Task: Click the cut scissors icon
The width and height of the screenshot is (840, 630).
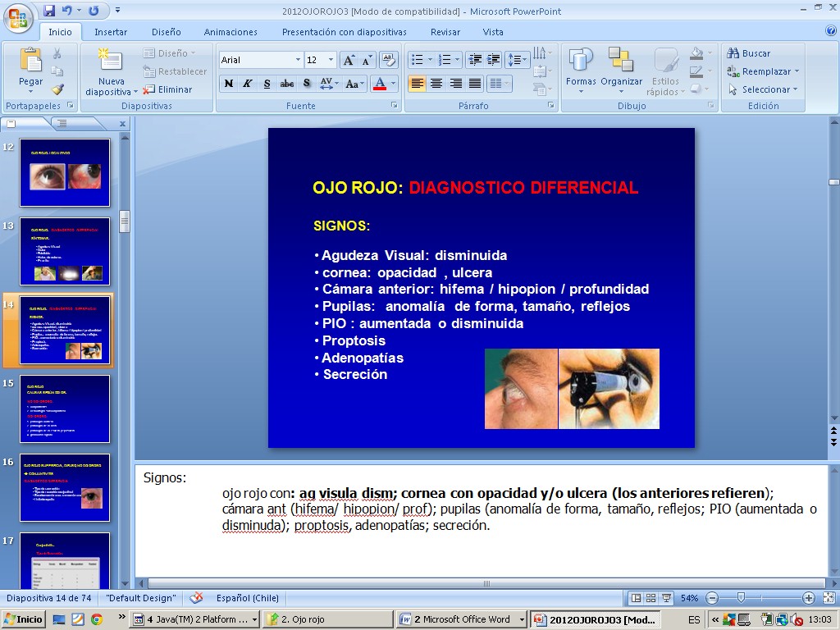Action: 57,53
